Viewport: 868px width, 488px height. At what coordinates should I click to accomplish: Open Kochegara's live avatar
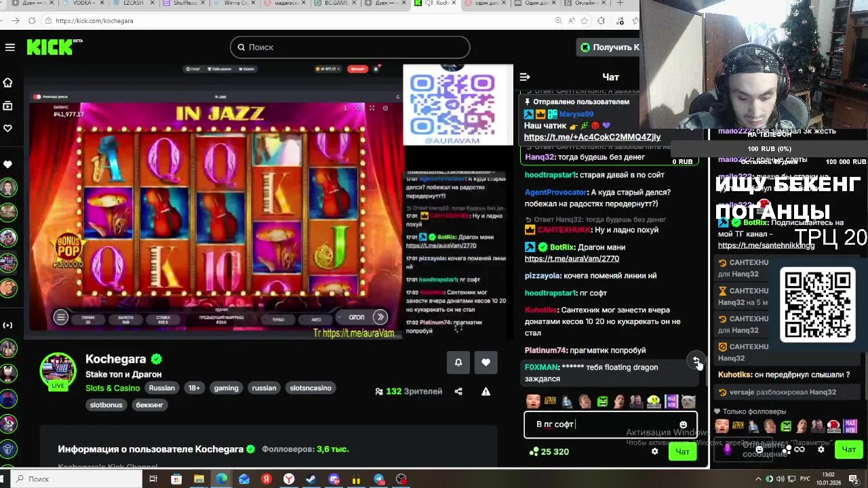coord(58,371)
